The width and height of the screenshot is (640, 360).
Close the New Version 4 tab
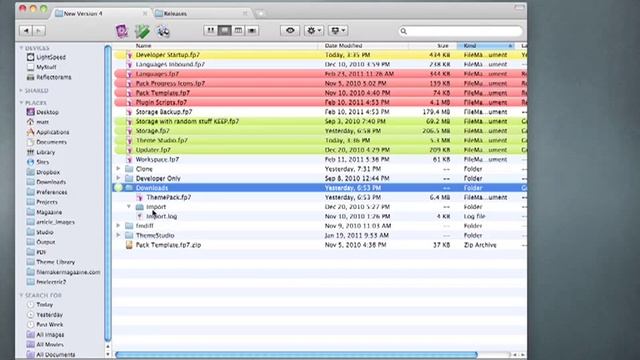coord(145,13)
